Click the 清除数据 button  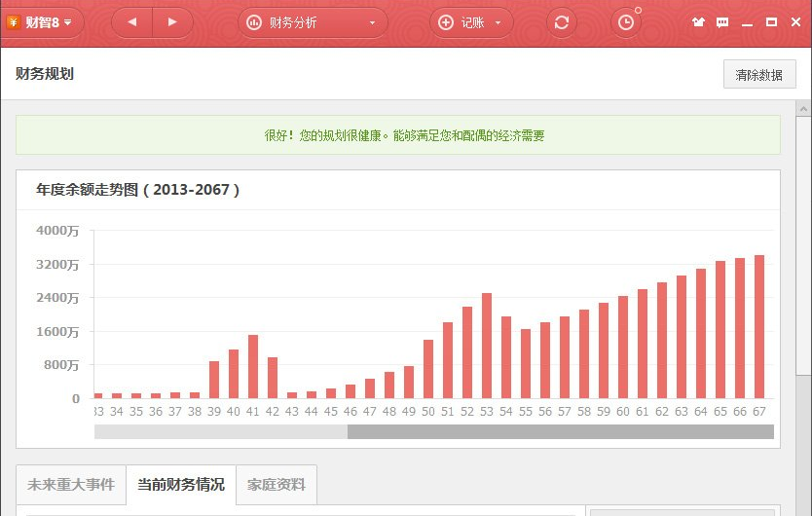click(x=759, y=75)
